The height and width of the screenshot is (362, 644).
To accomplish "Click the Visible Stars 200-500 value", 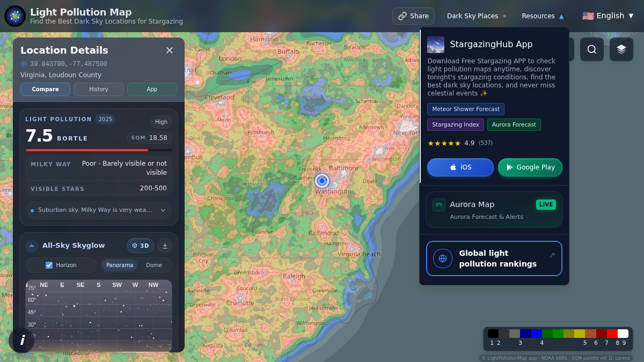I will pyautogui.click(x=153, y=188).
